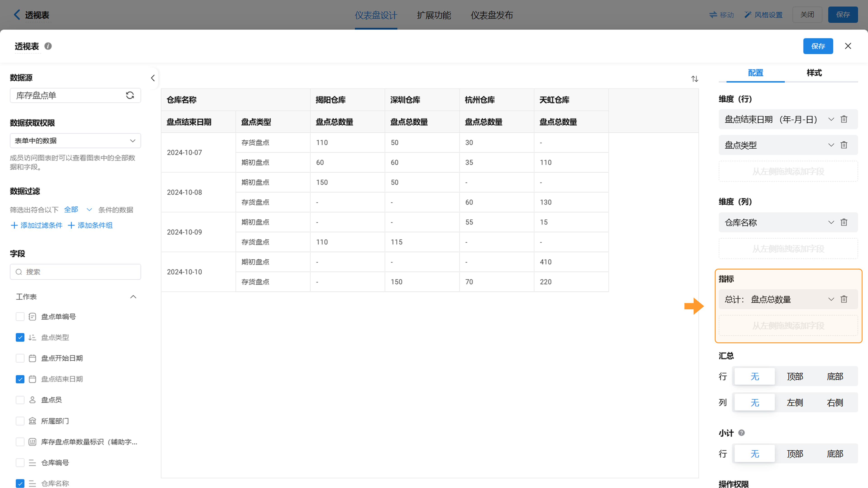Collapse the 工作表 field group
The height and width of the screenshot is (488, 868).
133,297
